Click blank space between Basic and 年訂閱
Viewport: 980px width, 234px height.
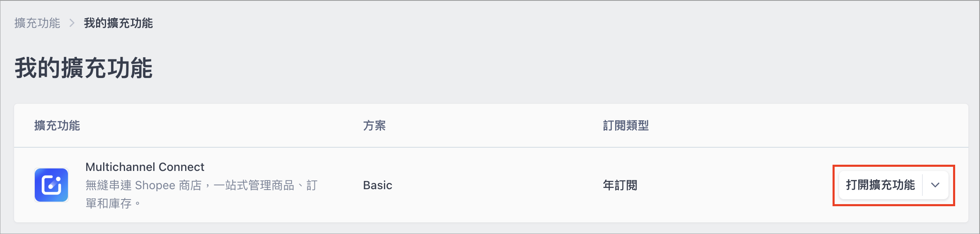pyautogui.click(x=497, y=185)
